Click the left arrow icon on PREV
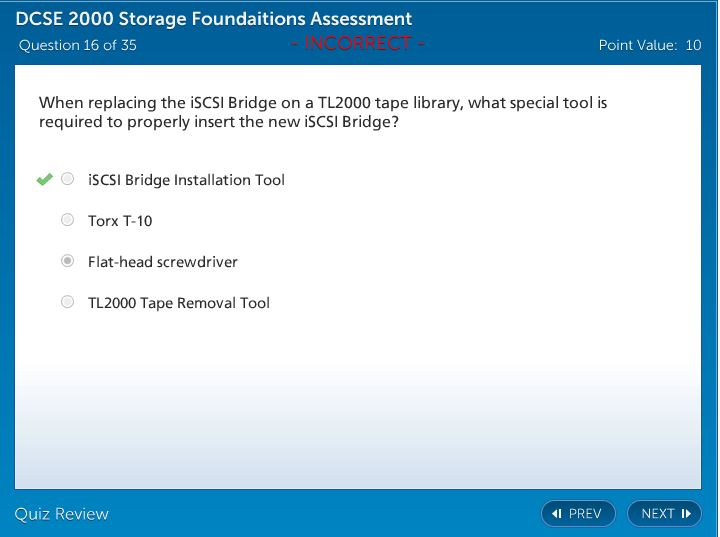This screenshot has height=537, width=720. (557, 514)
